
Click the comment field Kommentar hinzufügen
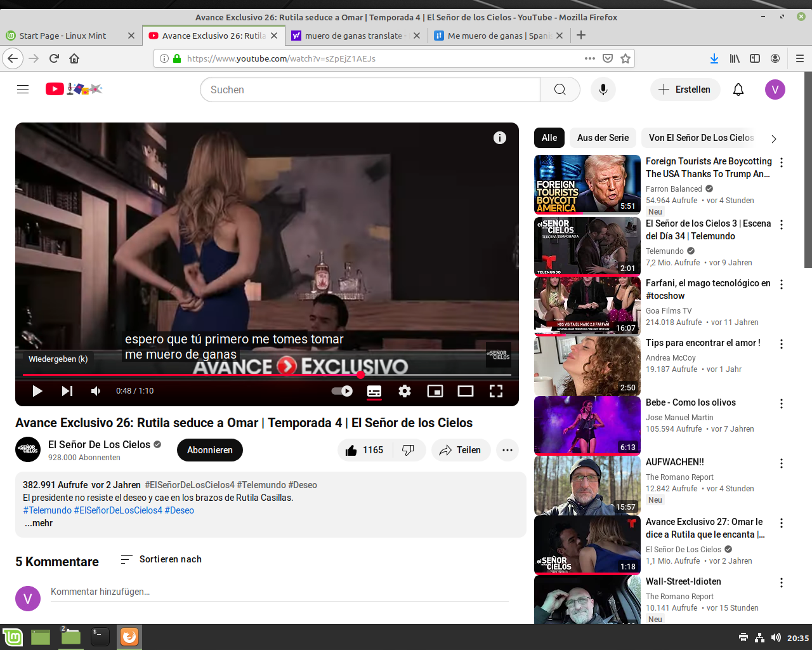(x=280, y=592)
